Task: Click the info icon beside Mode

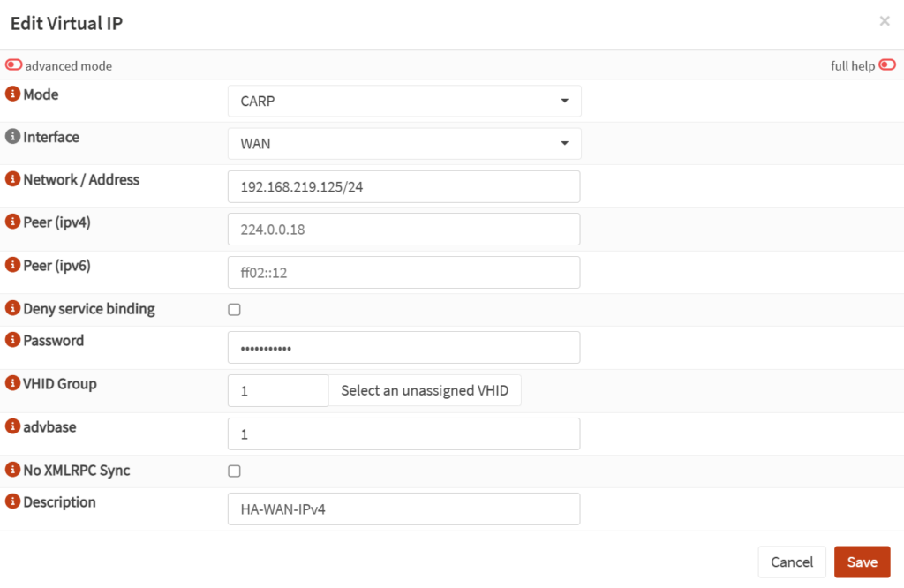Action: tap(13, 94)
